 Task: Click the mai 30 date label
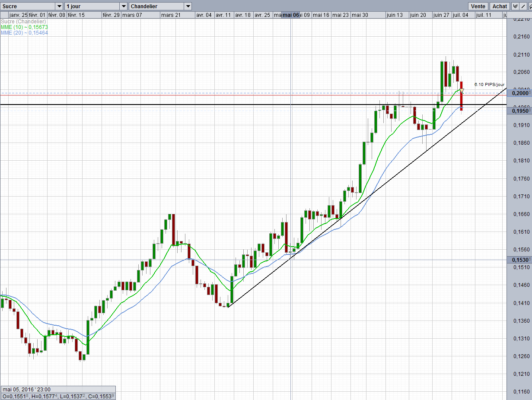click(360, 15)
